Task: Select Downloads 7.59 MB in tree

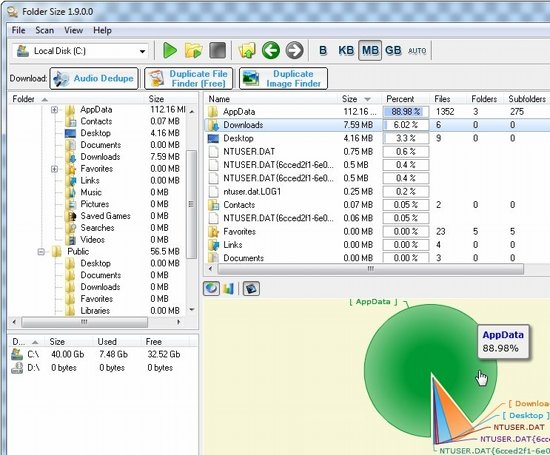Action: coord(100,157)
